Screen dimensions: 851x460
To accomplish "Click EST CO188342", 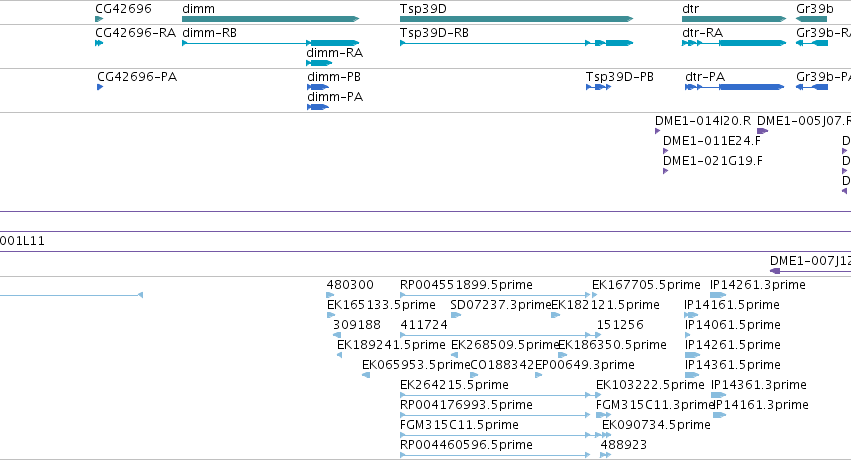I will [502, 365].
